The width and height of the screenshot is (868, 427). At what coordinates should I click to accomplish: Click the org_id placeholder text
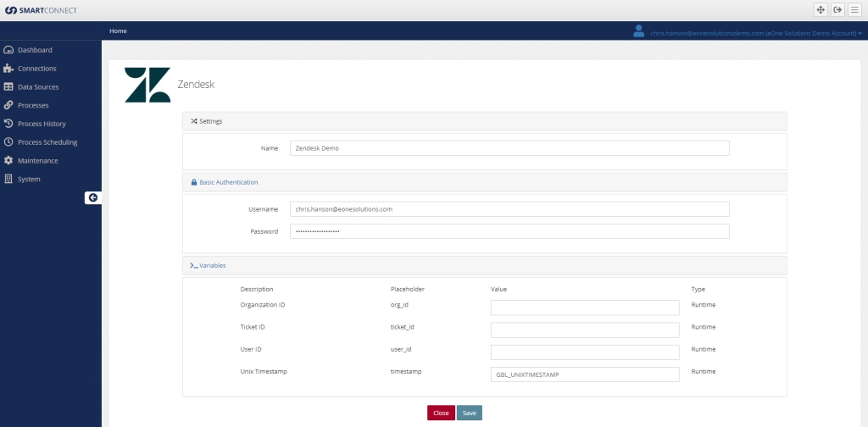point(399,305)
